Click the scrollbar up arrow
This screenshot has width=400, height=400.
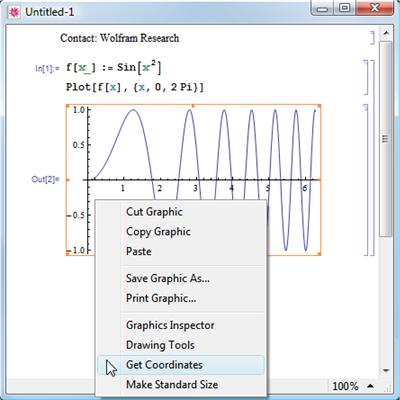386,33
